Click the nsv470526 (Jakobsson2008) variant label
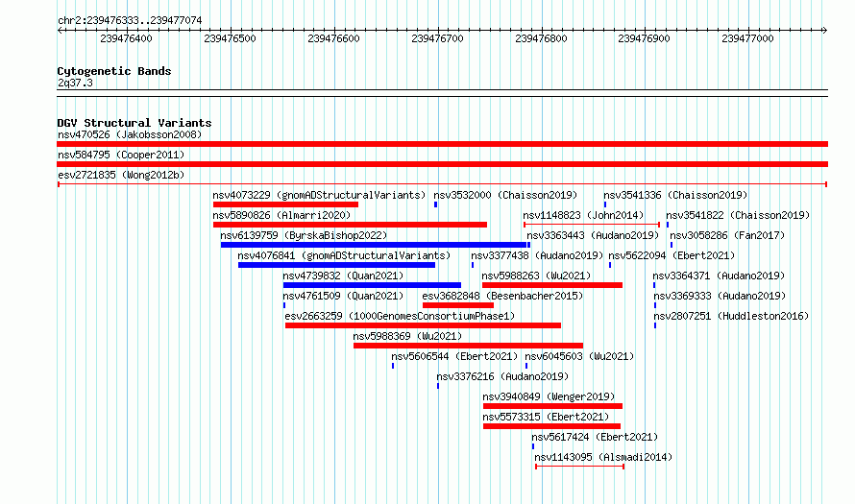This screenshot has height=504, width=855. 130,134
